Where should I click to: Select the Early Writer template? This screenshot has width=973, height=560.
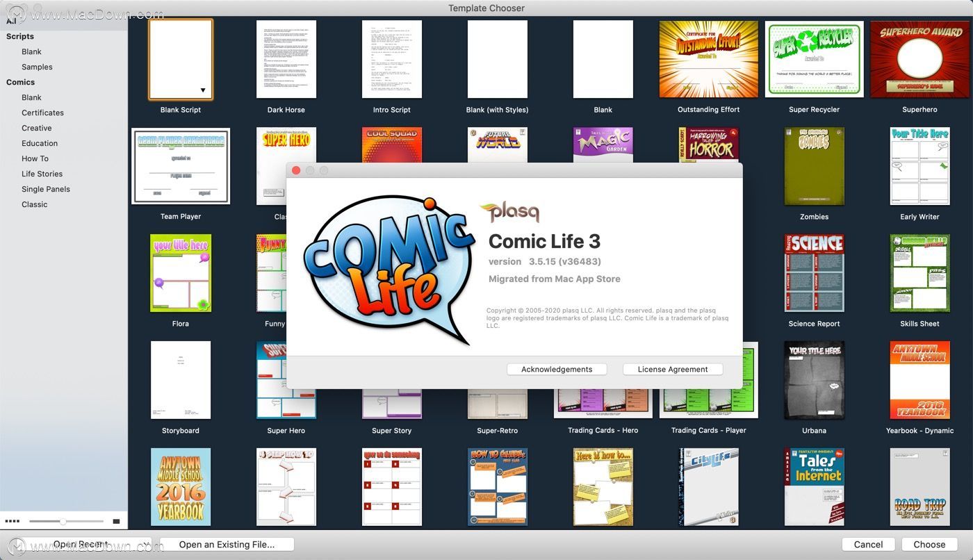click(919, 166)
